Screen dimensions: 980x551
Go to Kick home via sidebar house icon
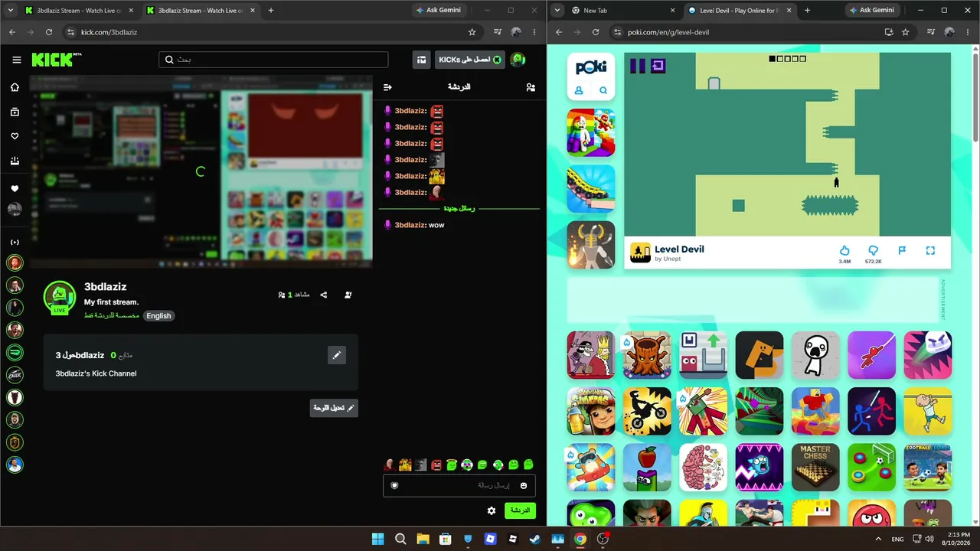point(15,87)
